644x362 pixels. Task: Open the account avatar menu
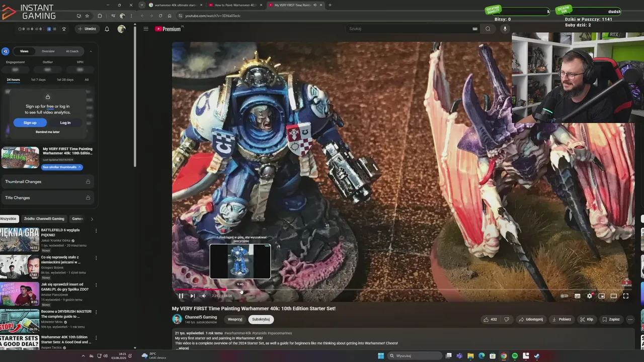click(121, 29)
